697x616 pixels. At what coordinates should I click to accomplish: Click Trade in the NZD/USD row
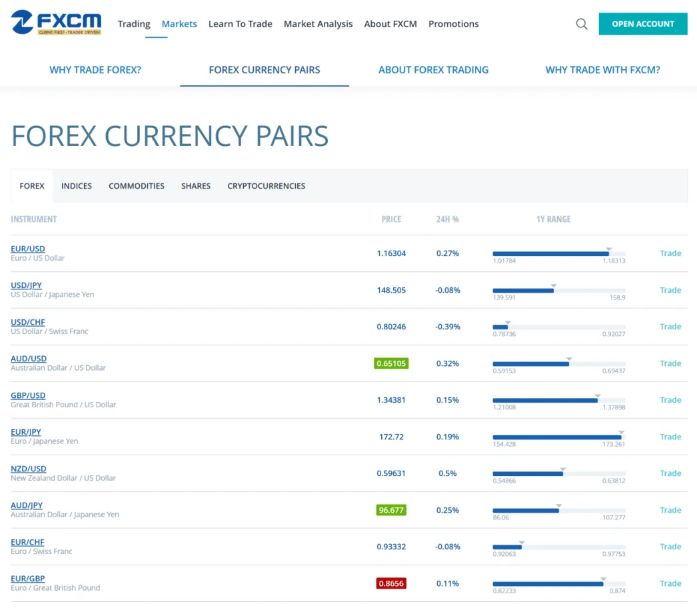click(x=670, y=473)
